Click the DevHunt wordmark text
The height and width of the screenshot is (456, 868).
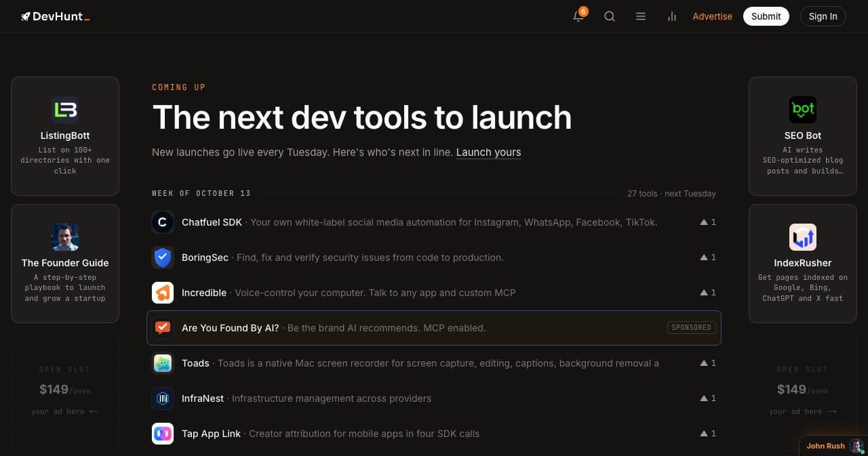(x=58, y=16)
